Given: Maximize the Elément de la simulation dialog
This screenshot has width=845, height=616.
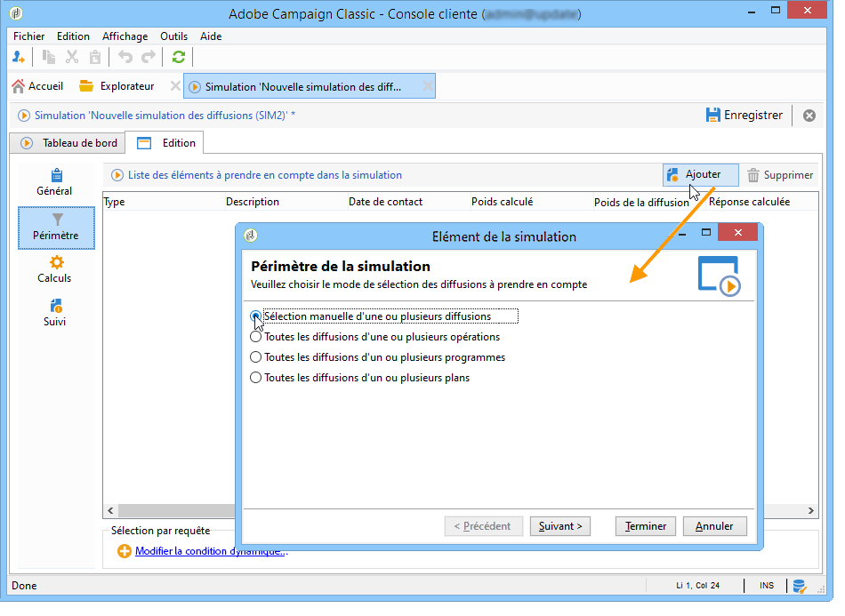Looking at the screenshot, I should [x=706, y=233].
